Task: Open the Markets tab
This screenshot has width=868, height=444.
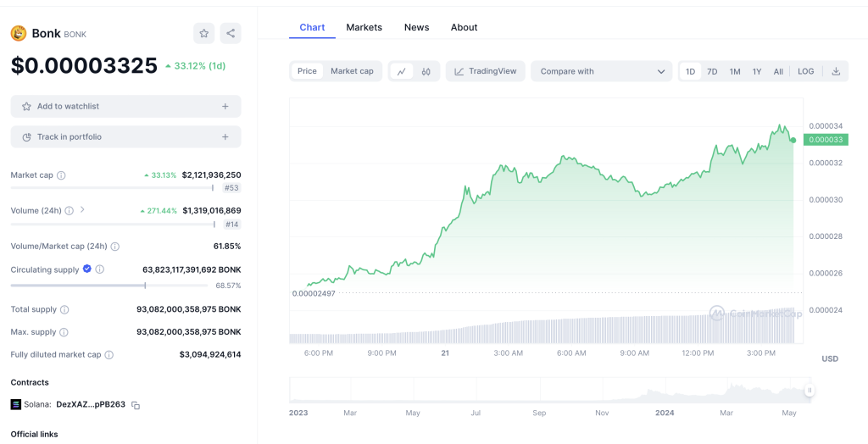Action: 364,27
